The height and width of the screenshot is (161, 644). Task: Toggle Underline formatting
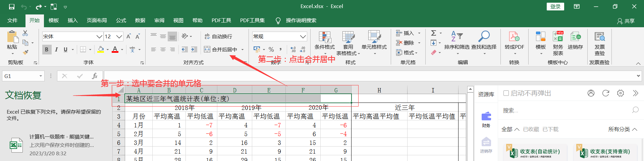tap(65, 49)
